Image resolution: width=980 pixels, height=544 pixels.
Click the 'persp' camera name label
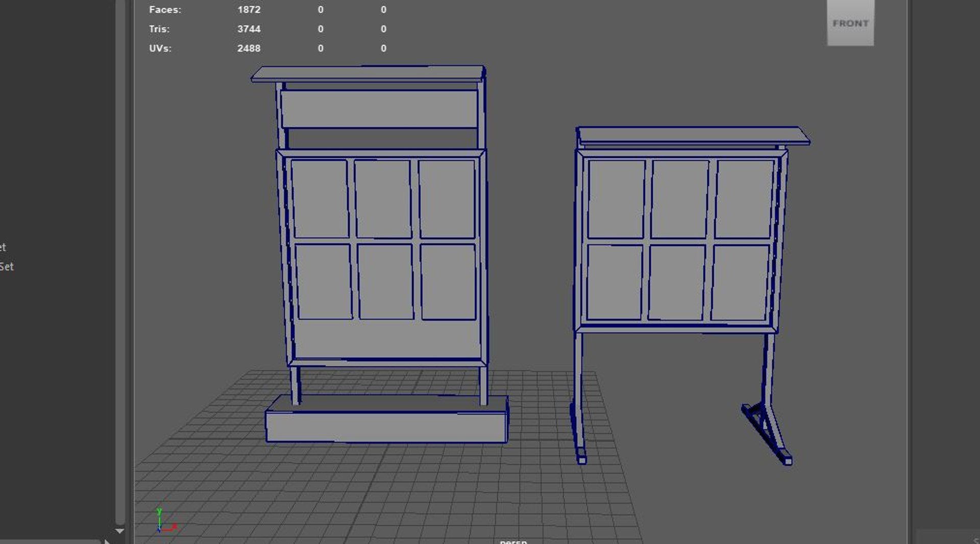coord(513,541)
